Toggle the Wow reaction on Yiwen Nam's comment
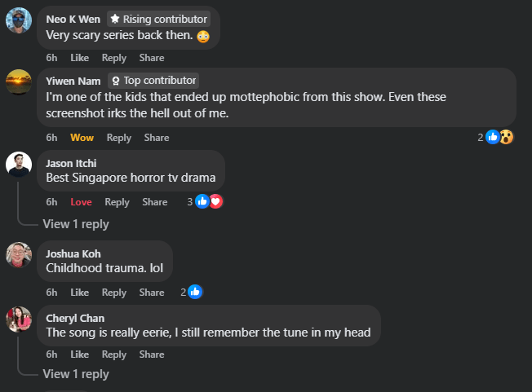 coord(82,138)
